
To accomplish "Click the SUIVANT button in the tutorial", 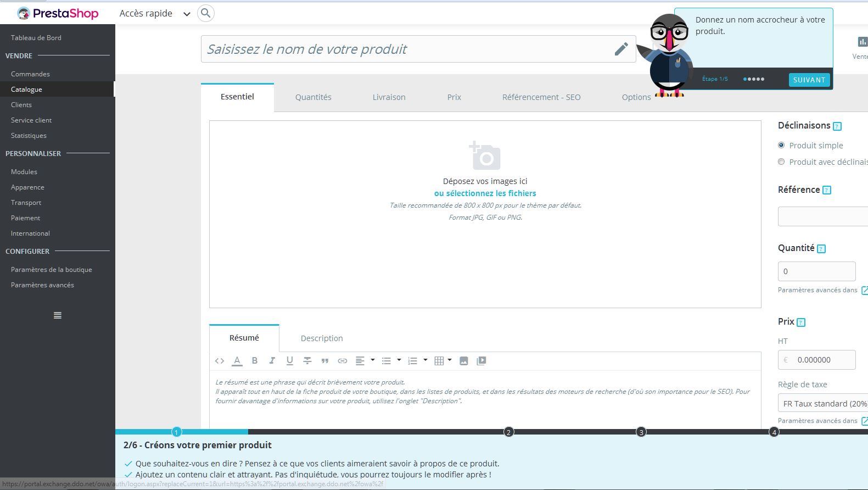I will click(809, 80).
